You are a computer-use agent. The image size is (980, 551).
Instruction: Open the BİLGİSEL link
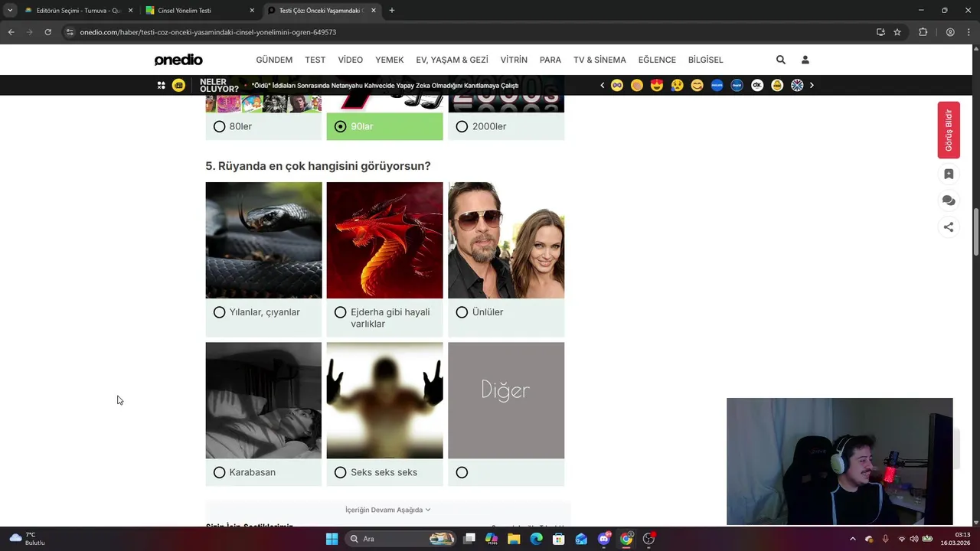706,60
